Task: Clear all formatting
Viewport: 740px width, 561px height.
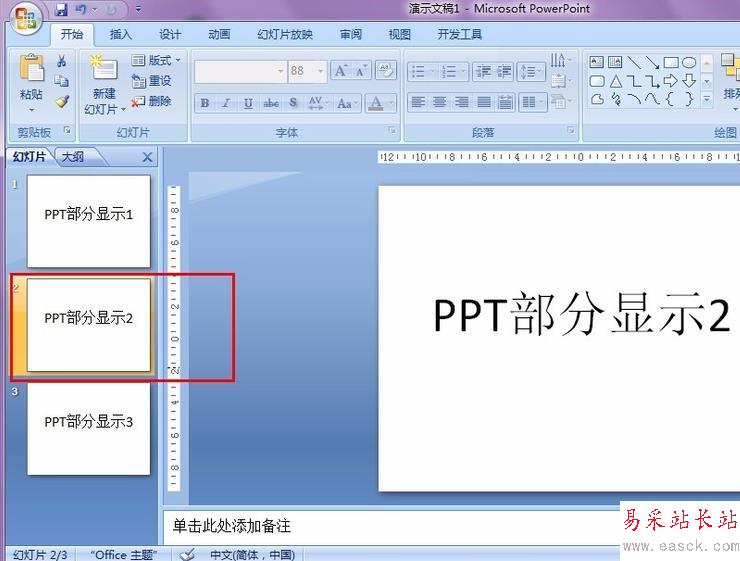Action: click(x=386, y=71)
